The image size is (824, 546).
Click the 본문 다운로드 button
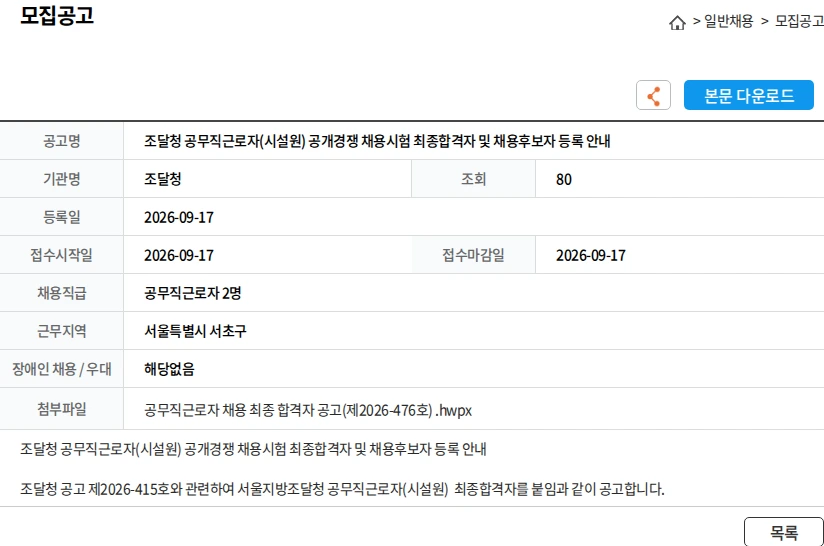(748, 95)
